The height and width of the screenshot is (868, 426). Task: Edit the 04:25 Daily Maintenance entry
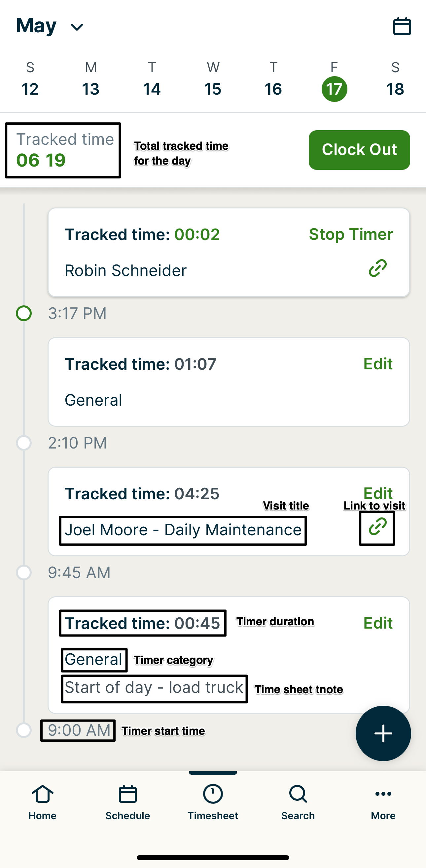[x=378, y=493]
